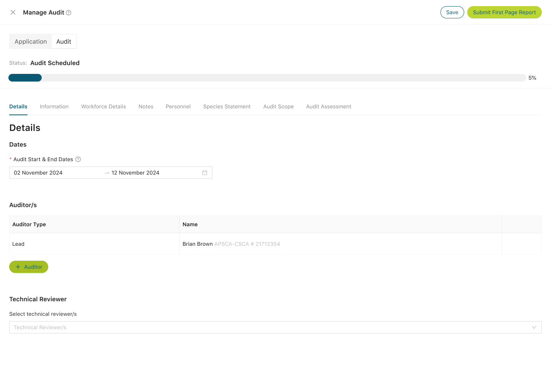Image resolution: width=551 pixels, height=392 pixels.
Task: Open the Species Statement tab
Action: (x=227, y=106)
